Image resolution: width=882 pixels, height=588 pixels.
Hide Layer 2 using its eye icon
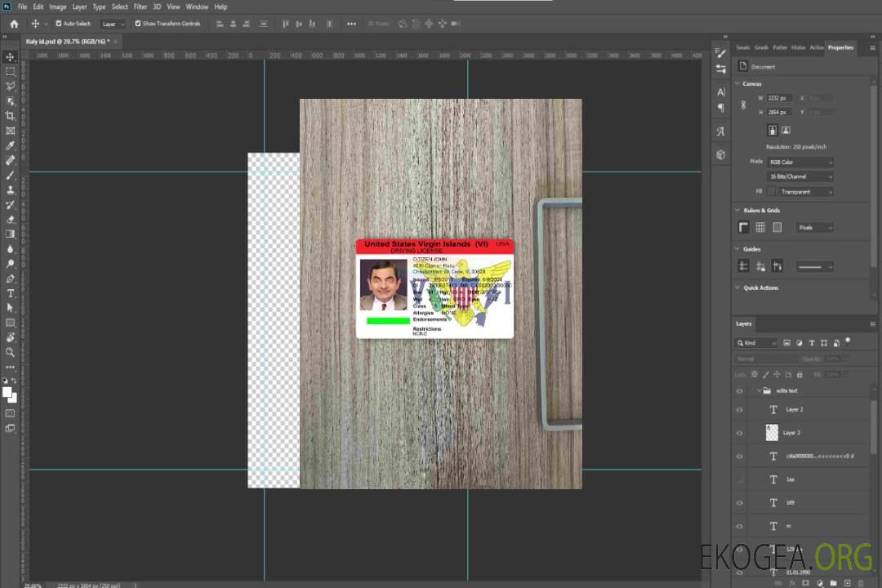click(740, 410)
